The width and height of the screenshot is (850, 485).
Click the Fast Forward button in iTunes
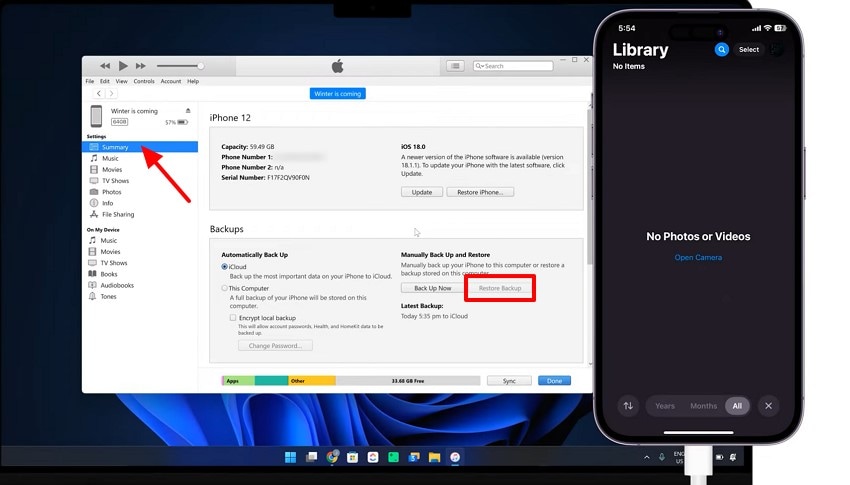pyautogui.click(x=141, y=66)
